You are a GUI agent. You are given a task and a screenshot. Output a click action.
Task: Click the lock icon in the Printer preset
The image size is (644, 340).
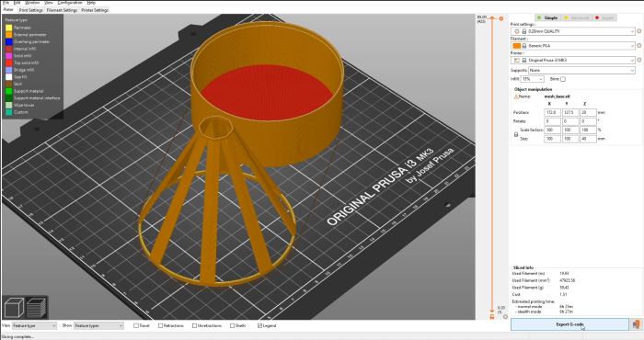pyautogui.click(x=524, y=60)
